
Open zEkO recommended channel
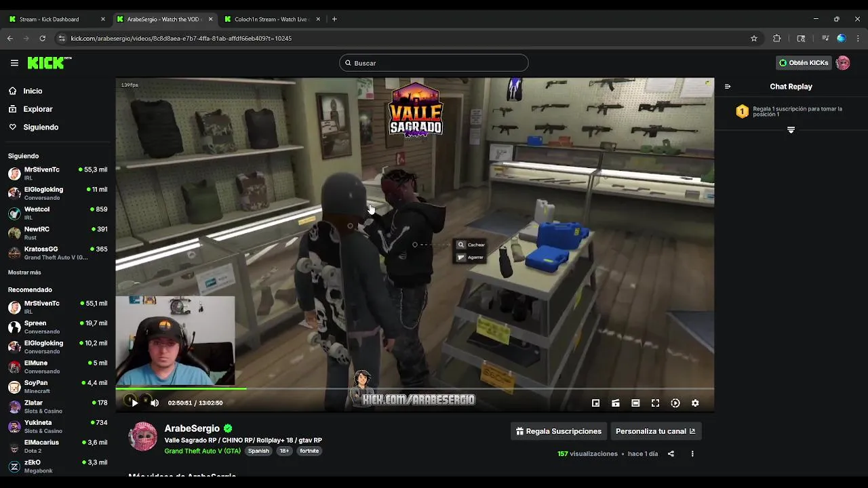click(x=58, y=466)
